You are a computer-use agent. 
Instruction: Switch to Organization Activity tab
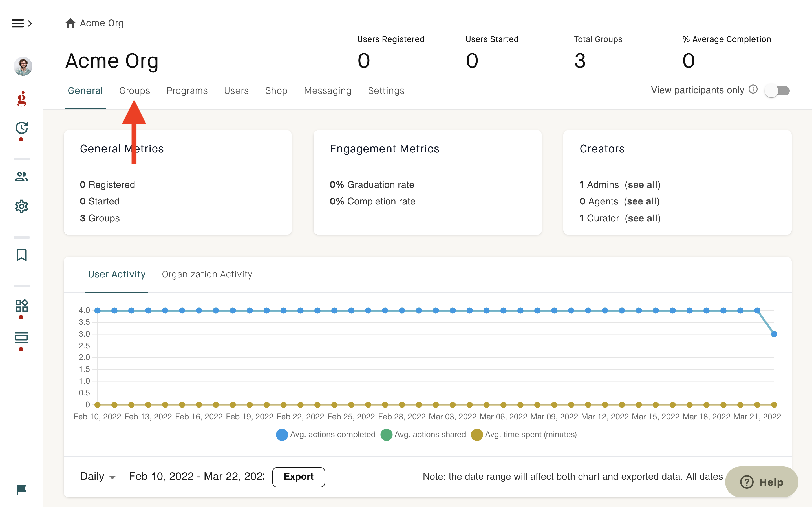207,274
